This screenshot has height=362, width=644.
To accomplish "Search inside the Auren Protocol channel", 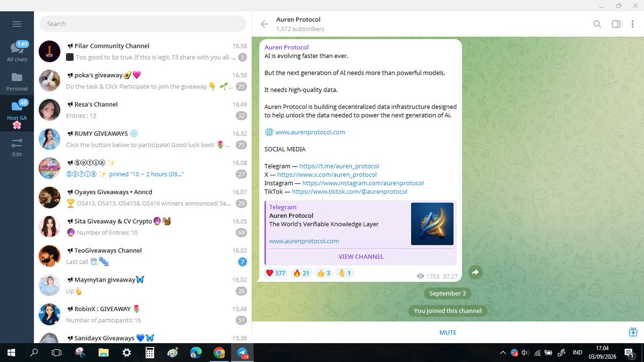I will click(597, 24).
